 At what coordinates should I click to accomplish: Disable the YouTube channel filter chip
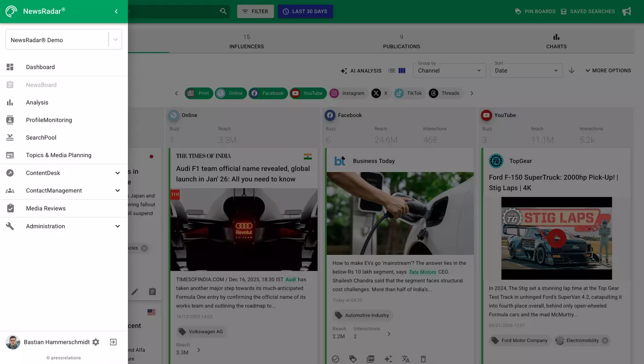point(308,93)
